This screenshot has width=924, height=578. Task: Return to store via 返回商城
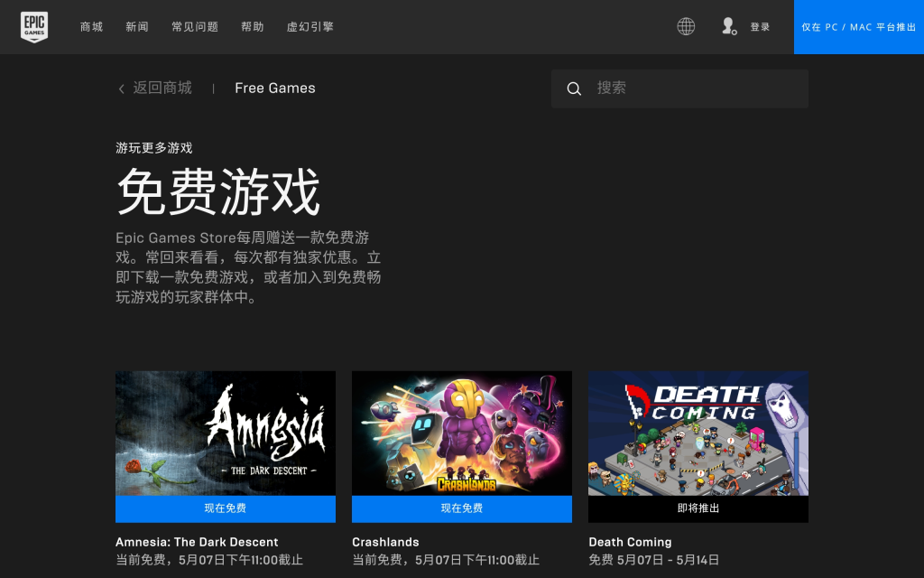tap(162, 88)
